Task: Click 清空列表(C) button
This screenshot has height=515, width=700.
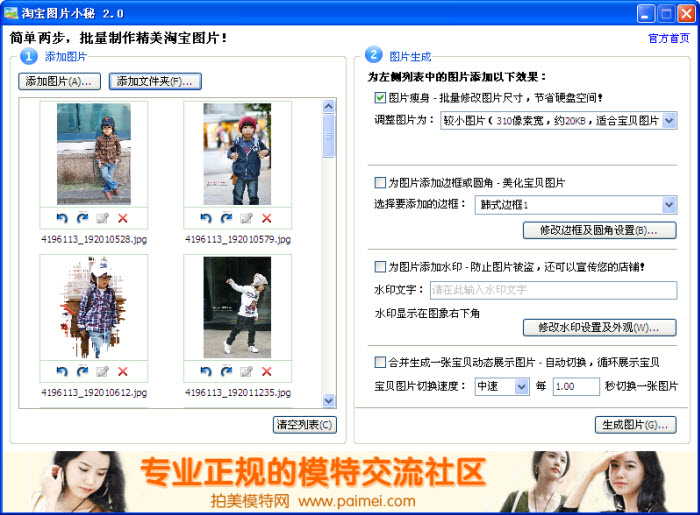Action: pyautogui.click(x=304, y=424)
